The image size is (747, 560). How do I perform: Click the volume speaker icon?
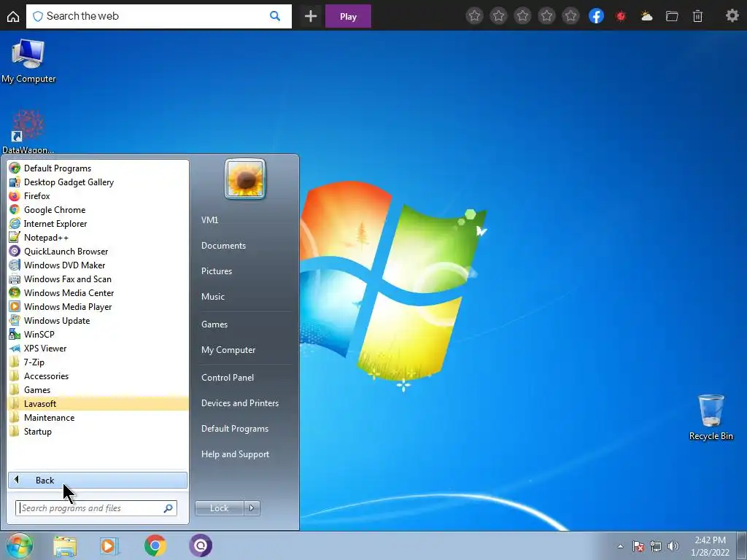673,546
